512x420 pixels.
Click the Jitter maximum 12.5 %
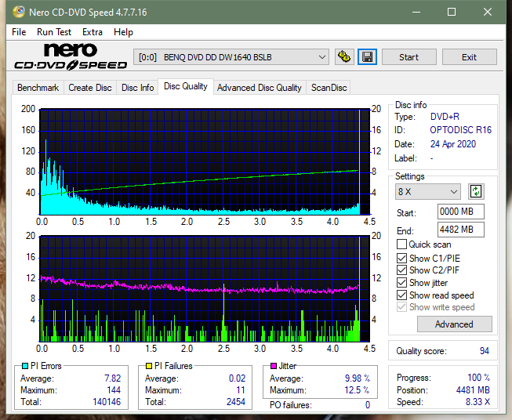(358, 390)
